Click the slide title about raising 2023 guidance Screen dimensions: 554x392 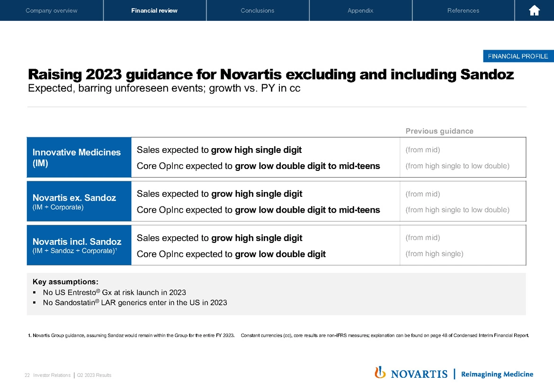271,75
